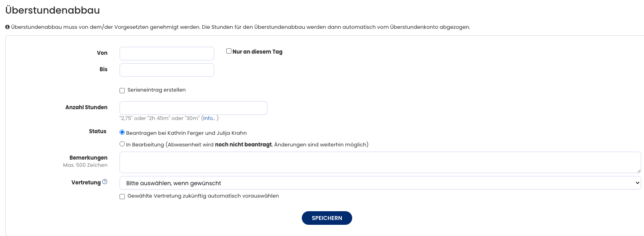Screen dimensions: 644x236
Task: Click into the 'Bis' date field
Action: click(x=167, y=70)
